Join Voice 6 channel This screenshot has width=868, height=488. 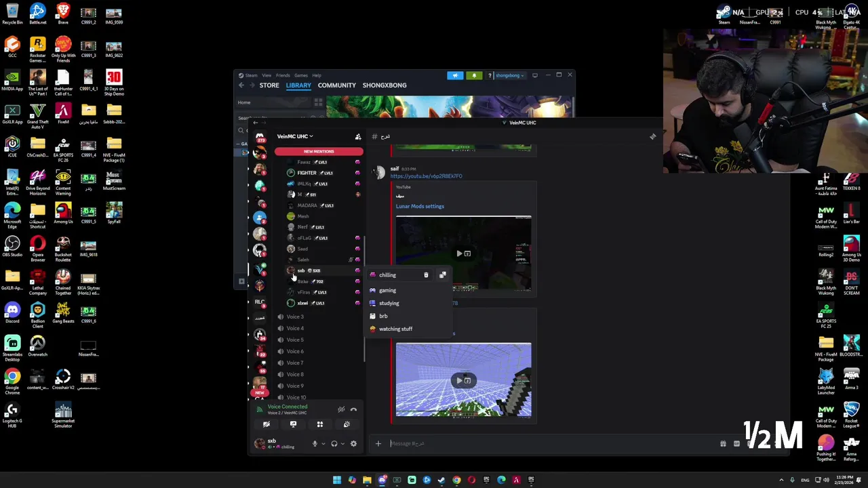pyautogui.click(x=294, y=351)
